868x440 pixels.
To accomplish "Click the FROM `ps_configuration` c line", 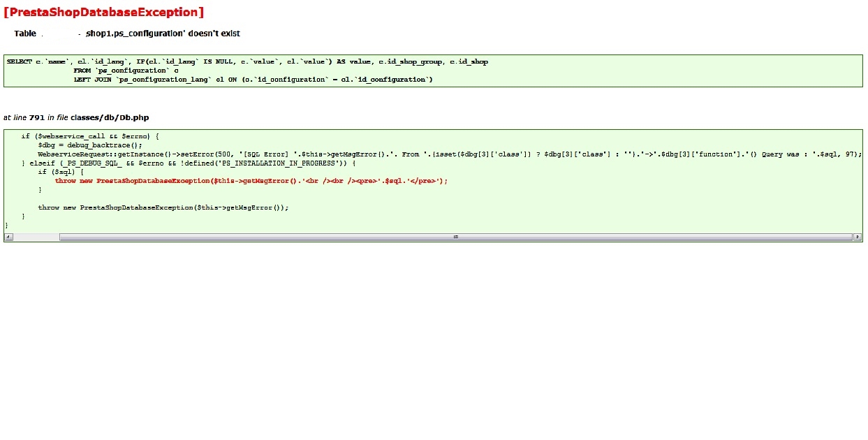I will [126, 71].
